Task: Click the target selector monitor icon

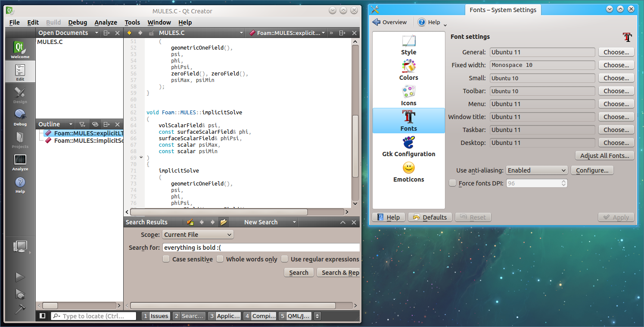Action: (20, 247)
